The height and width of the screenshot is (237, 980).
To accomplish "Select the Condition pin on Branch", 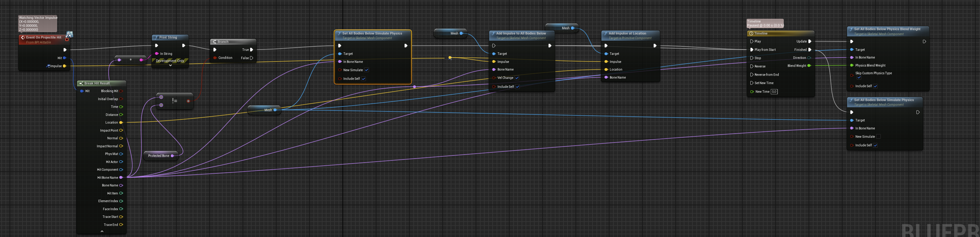I will 215,58.
